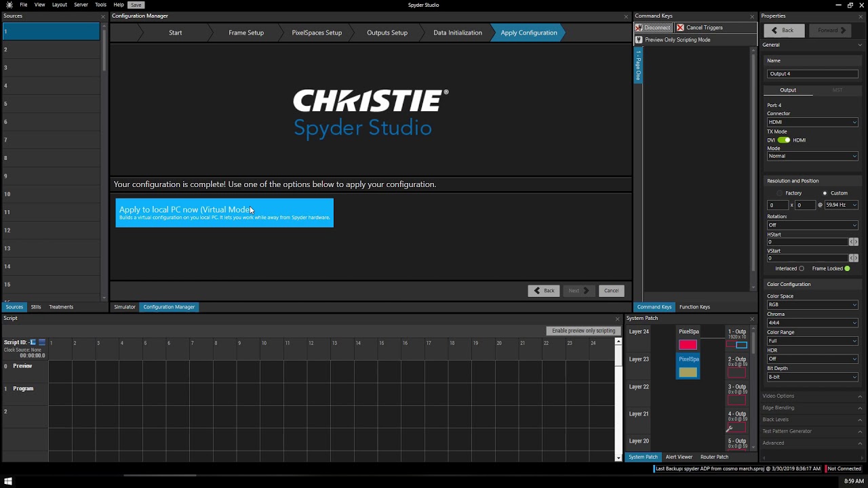Click the output preview box under 1 - Outp
868x488 pixels.
point(741,345)
